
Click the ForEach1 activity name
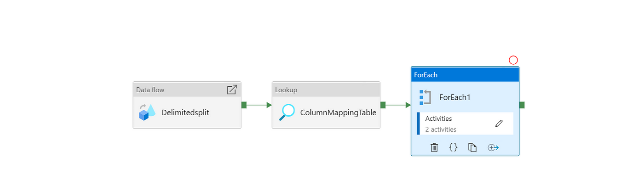[x=455, y=97]
